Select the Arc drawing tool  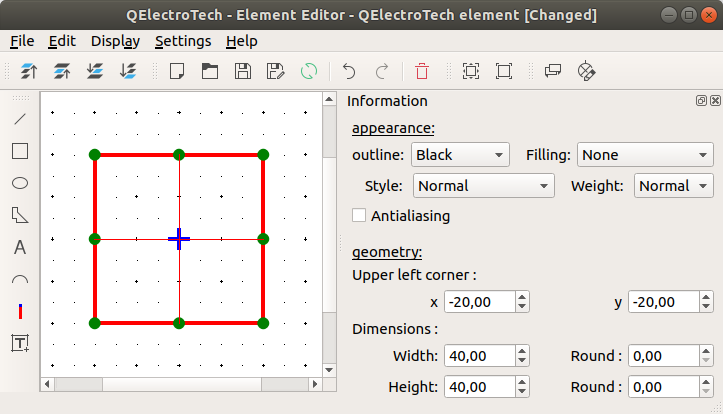(20, 279)
